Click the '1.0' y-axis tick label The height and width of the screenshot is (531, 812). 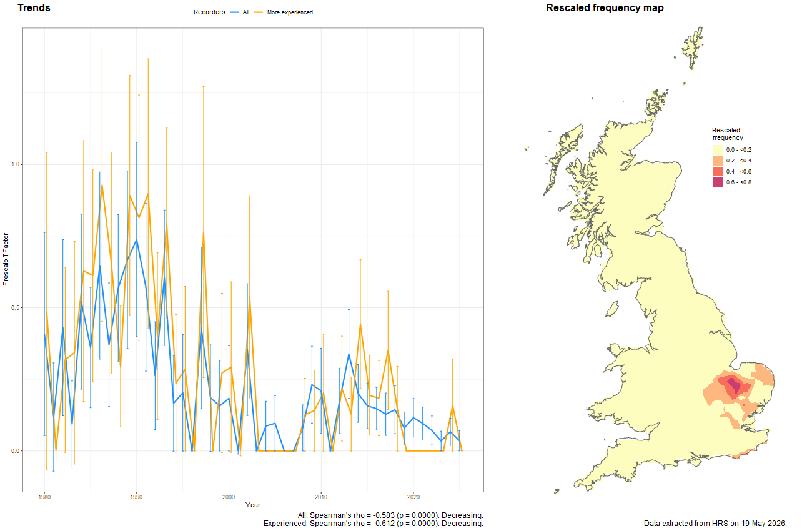(x=16, y=165)
